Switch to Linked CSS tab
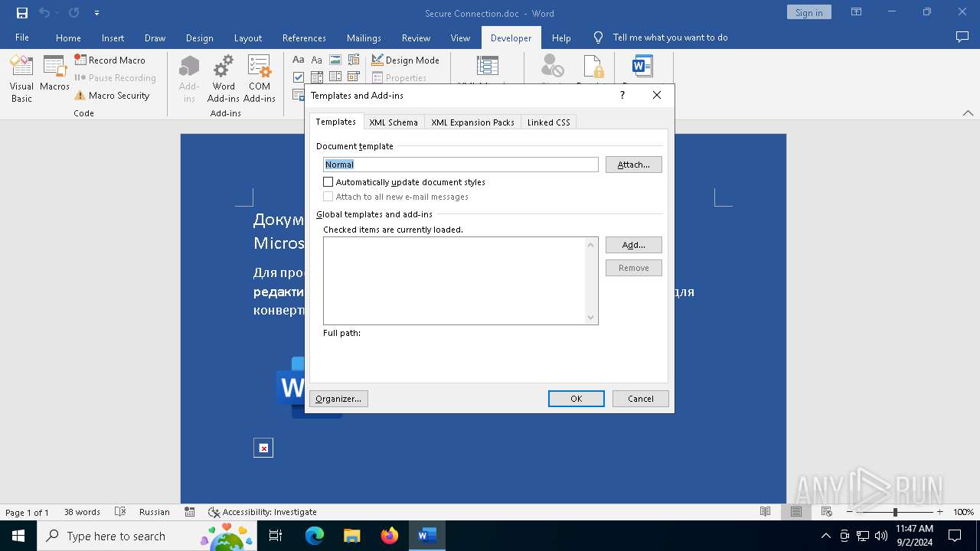980x551 pixels. (548, 122)
